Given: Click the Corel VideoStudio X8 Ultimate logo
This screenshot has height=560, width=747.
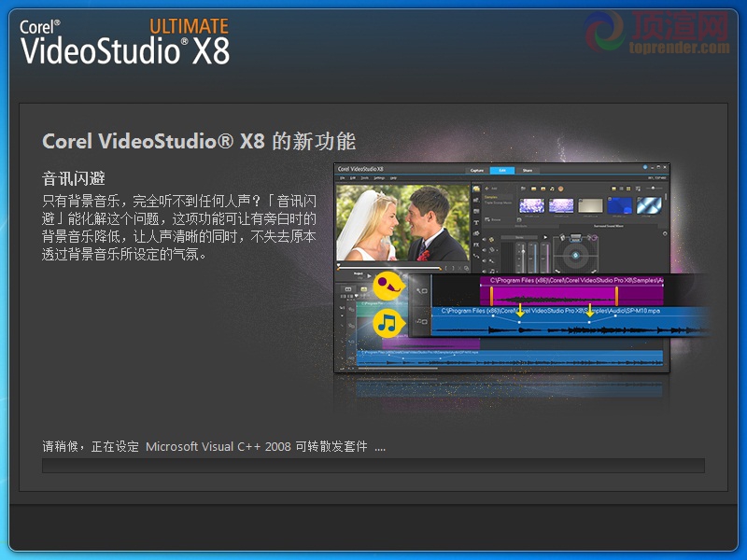Looking at the screenshot, I should coord(125,41).
